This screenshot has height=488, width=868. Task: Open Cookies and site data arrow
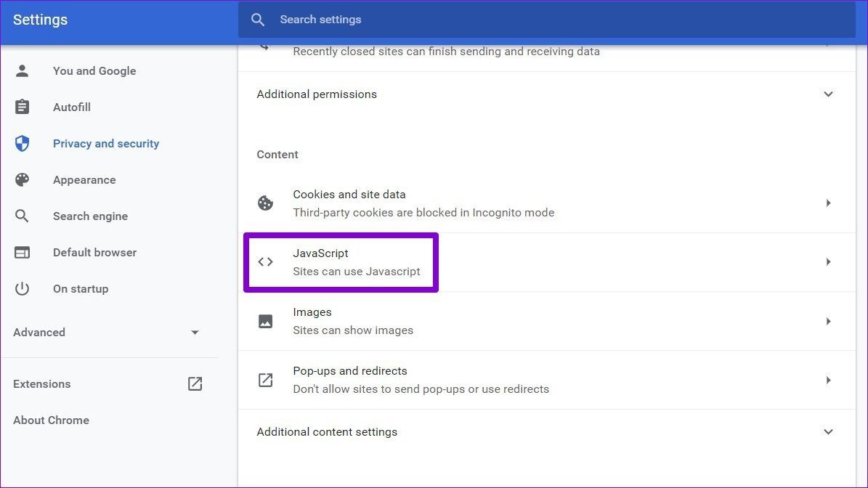click(828, 203)
